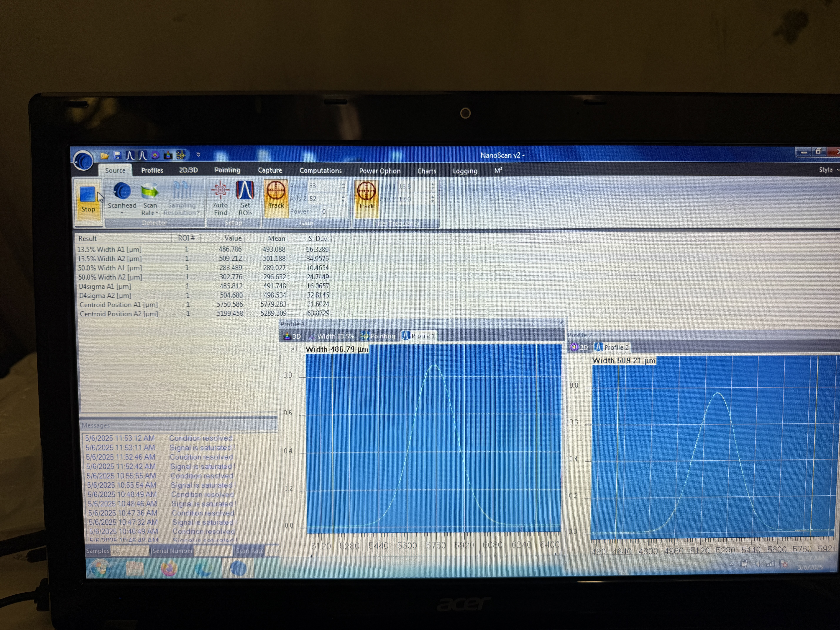Increase Gain Axis 1 with the spinner up arrow
Viewport: 840px width, 630px height.
(343, 184)
